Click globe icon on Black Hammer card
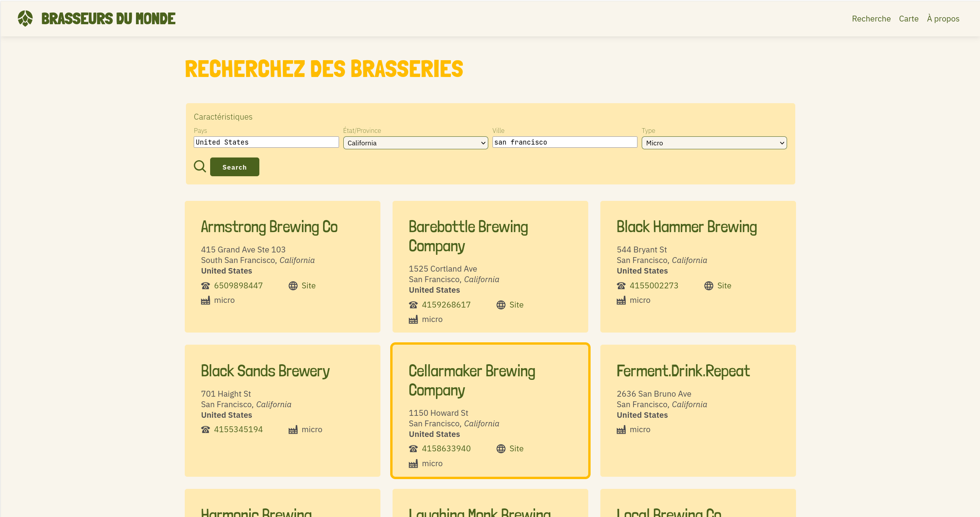 pyautogui.click(x=709, y=286)
